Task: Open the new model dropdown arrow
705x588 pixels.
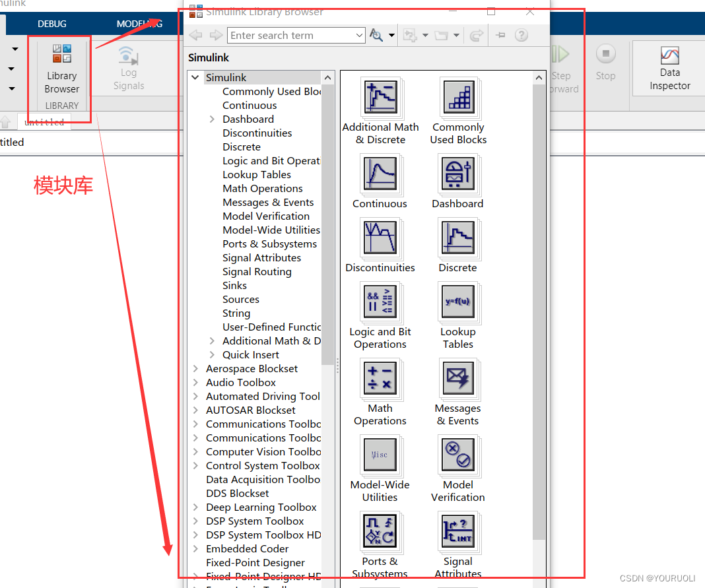Action: (x=425, y=35)
